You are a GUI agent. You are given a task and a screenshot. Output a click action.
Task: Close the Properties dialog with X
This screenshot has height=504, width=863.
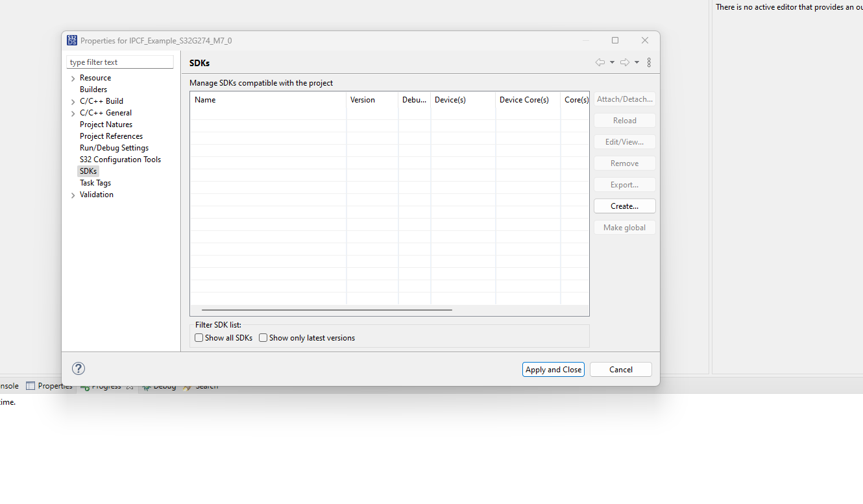click(645, 40)
